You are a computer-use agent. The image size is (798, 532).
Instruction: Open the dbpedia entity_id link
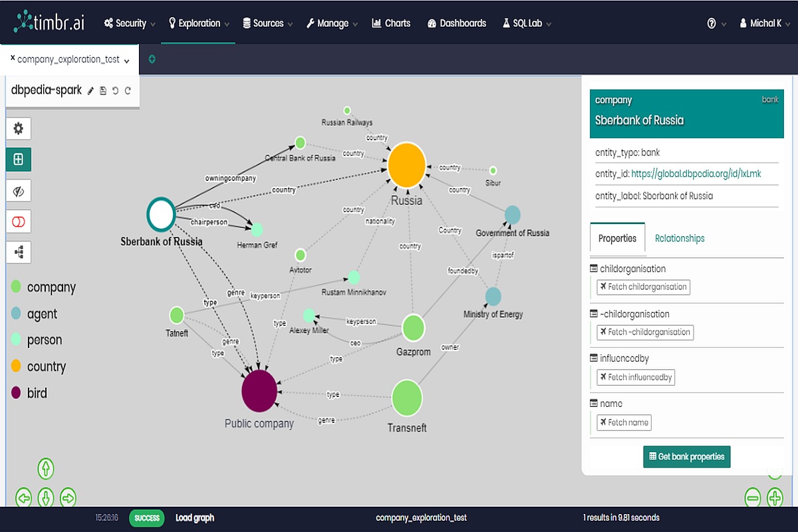[696, 174]
